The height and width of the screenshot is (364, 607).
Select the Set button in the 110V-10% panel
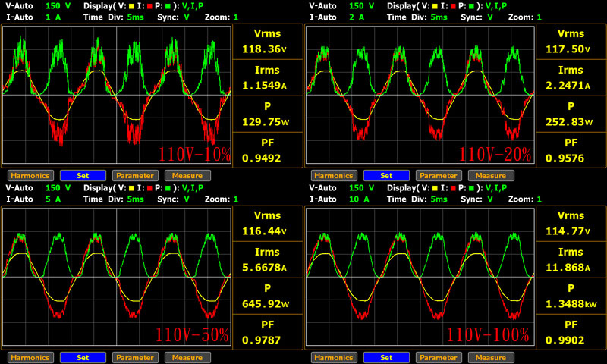click(x=83, y=176)
